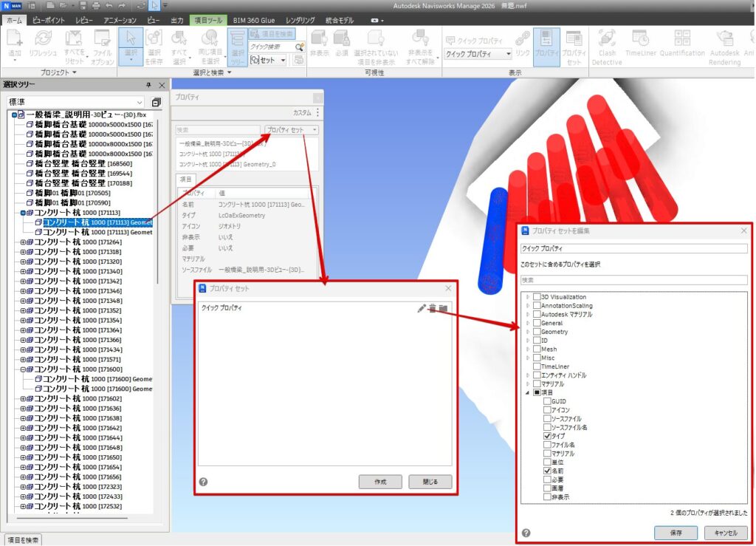Click the 作成 button
This screenshot has height=546, width=756.
pyautogui.click(x=380, y=481)
